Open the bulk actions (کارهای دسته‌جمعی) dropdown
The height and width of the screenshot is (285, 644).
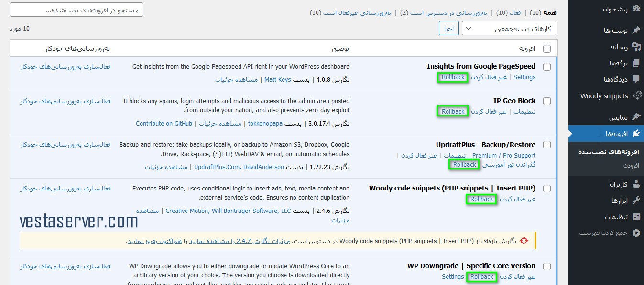point(510,29)
